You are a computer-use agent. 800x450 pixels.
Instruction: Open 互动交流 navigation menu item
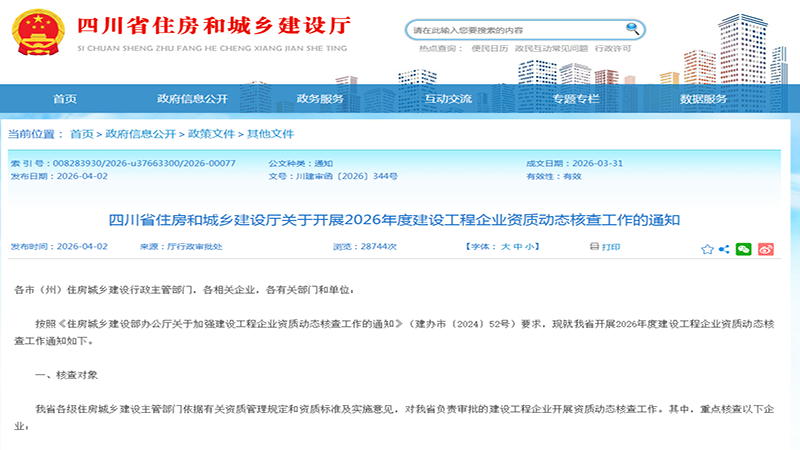tap(448, 98)
